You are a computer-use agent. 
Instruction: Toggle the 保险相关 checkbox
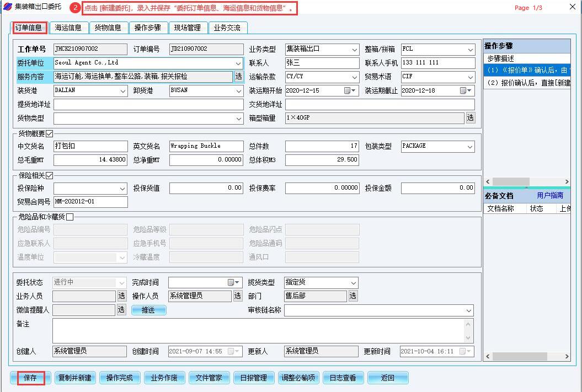click(50, 175)
